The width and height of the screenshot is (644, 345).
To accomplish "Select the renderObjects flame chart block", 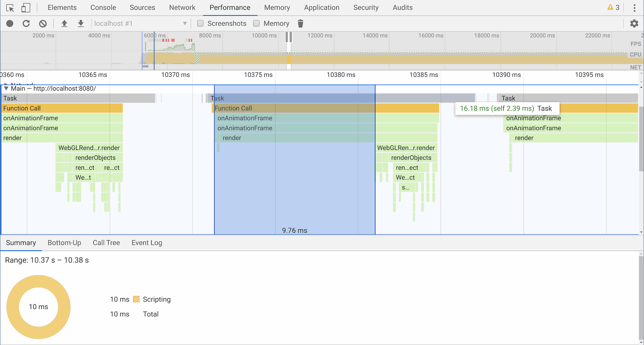I will pos(95,158).
